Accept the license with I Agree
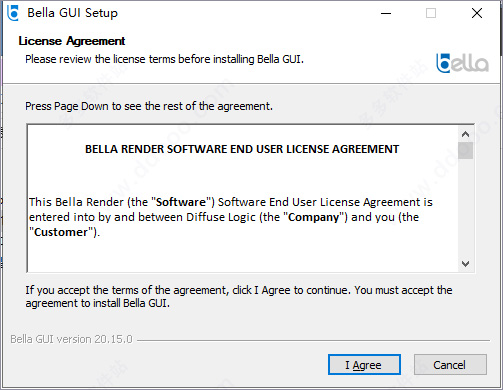The height and width of the screenshot is (390, 503). (x=364, y=365)
